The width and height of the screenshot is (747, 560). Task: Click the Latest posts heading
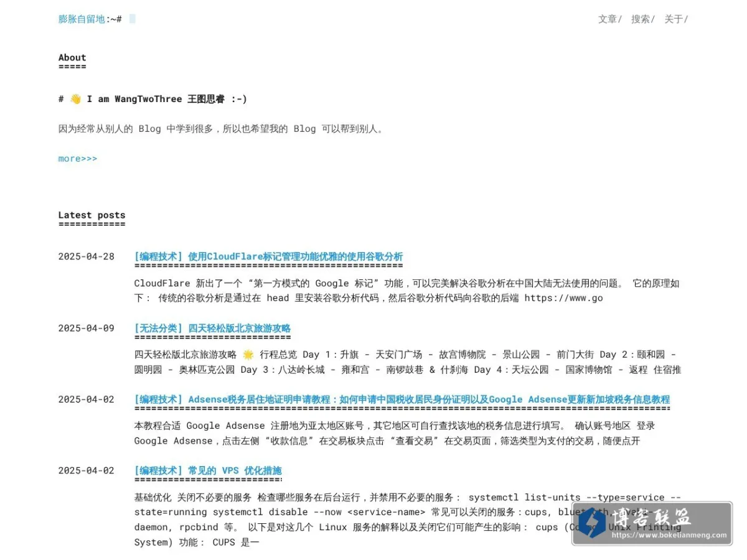click(92, 215)
